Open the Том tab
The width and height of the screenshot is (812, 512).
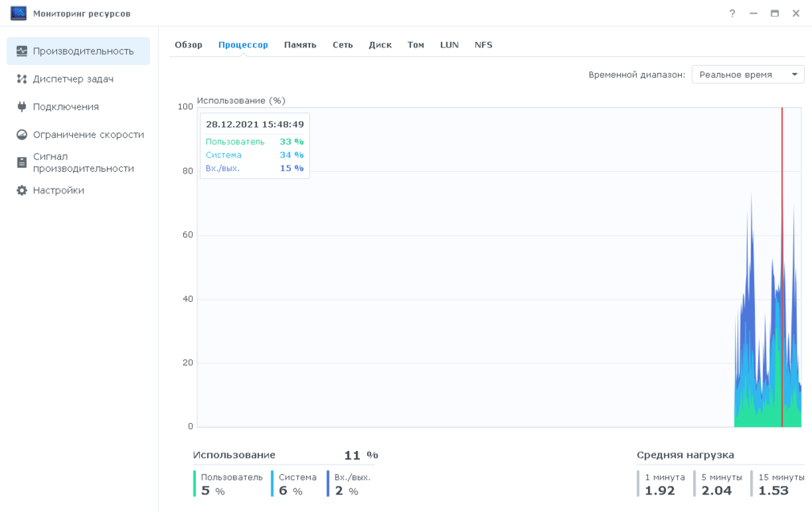pos(416,44)
